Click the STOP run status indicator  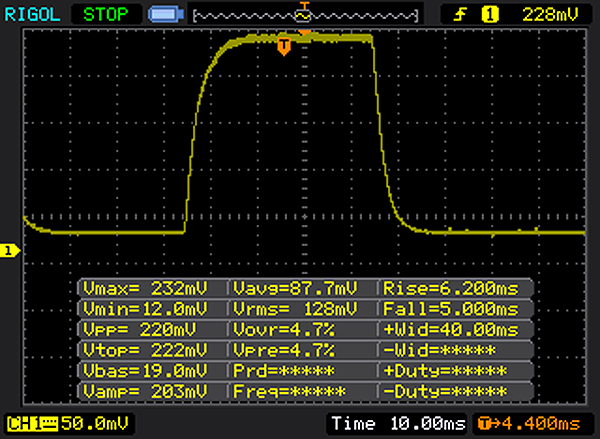106,15
